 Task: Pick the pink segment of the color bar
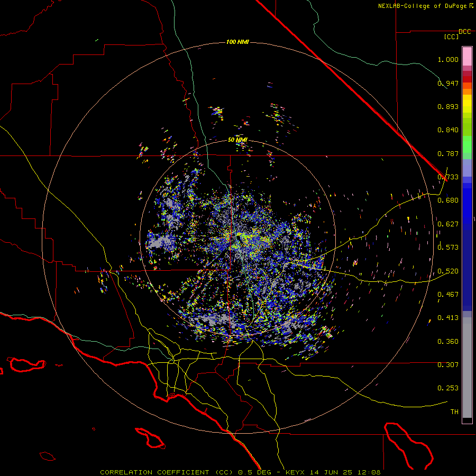click(x=467, y=56)
